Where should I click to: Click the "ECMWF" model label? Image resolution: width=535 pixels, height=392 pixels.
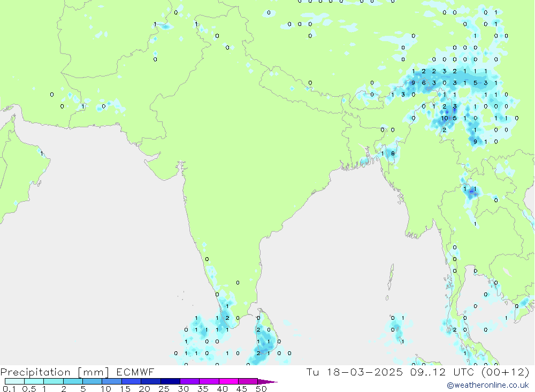pos(135,372)
